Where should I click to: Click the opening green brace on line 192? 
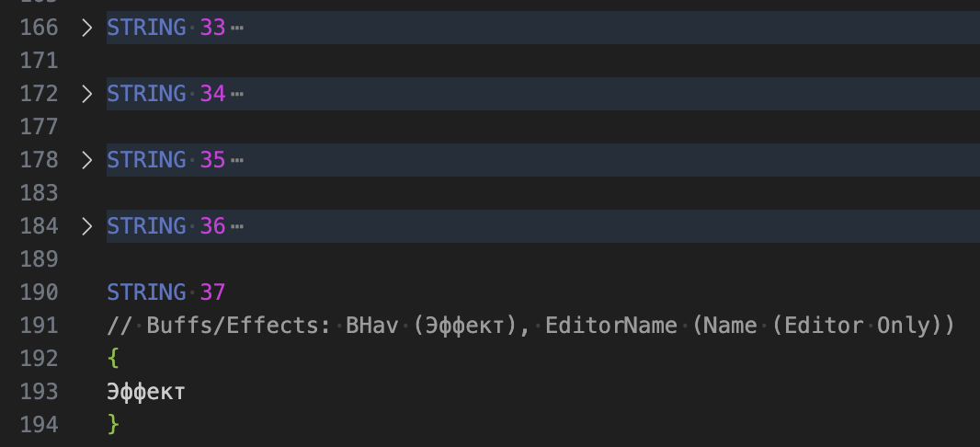click(113, 359)
